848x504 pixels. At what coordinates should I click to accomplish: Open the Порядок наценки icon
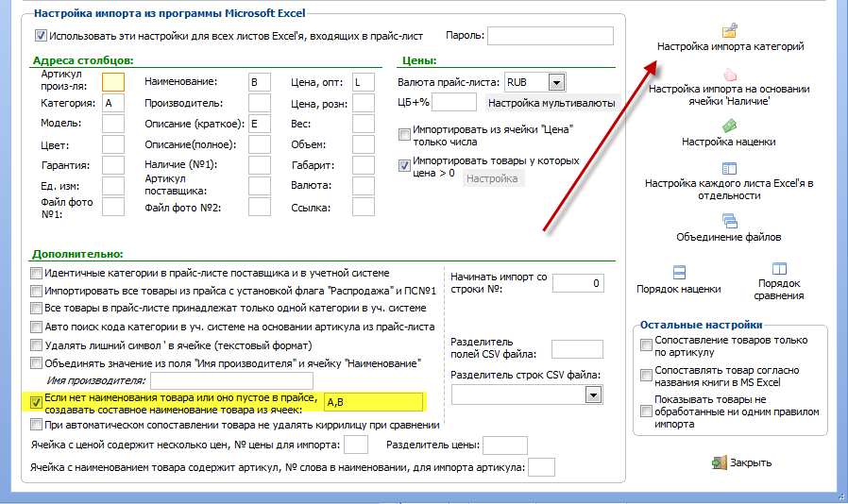tap(679, 272)
